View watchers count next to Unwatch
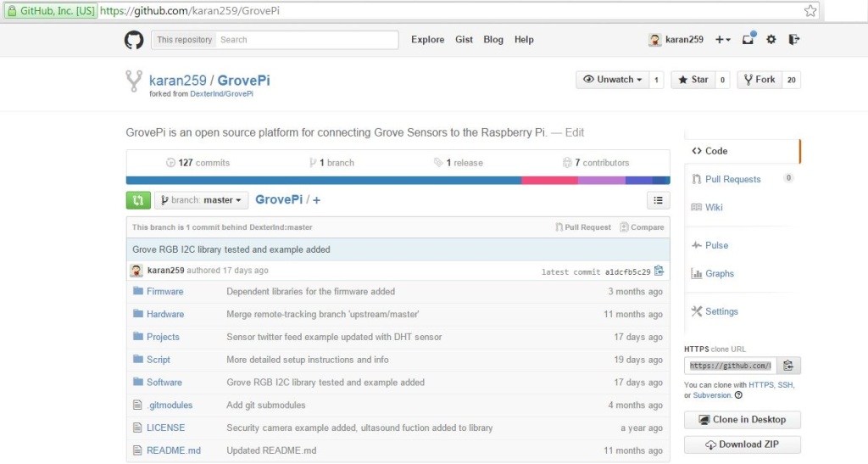Viewport: 868px width, 464px height. coord(657,80)
